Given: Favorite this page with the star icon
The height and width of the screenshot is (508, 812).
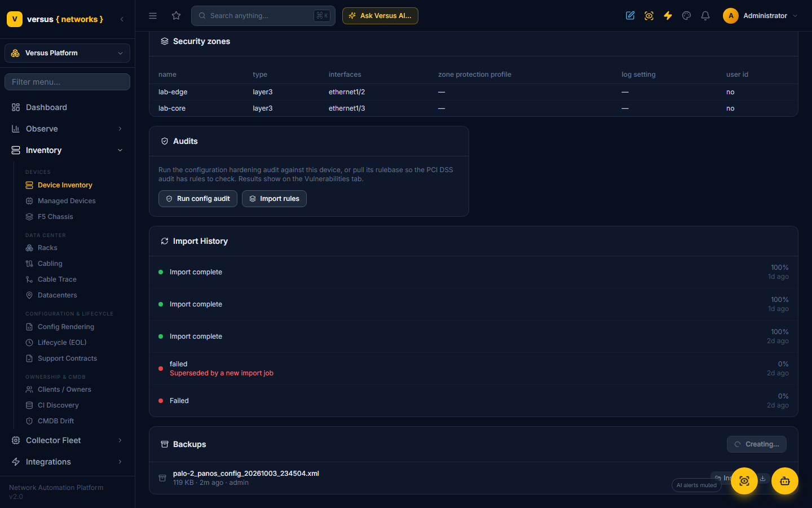Looking at the screenshot, I should pos(176,16).
